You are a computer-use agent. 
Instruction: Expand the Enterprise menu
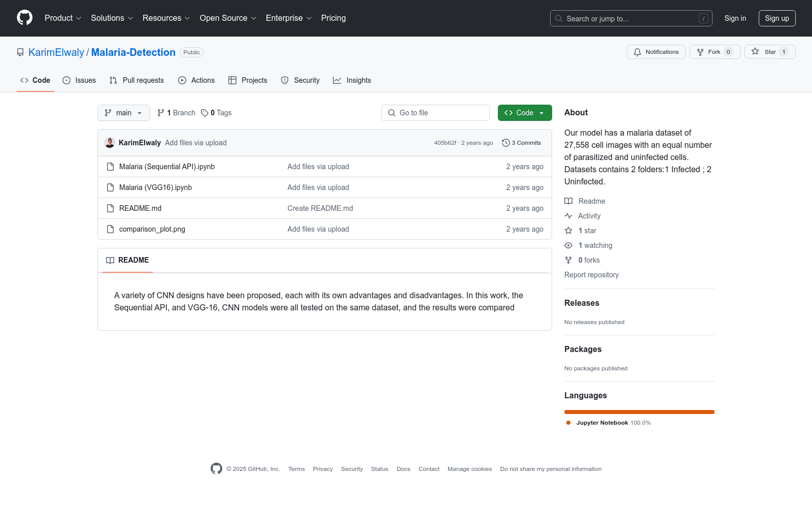click(x=289, y=18)
